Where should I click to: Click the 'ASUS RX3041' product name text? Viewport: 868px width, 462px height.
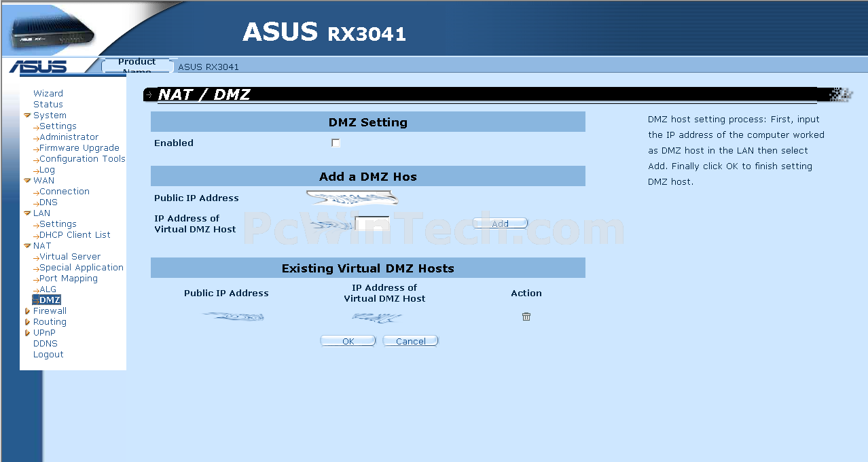pos(209,67)
